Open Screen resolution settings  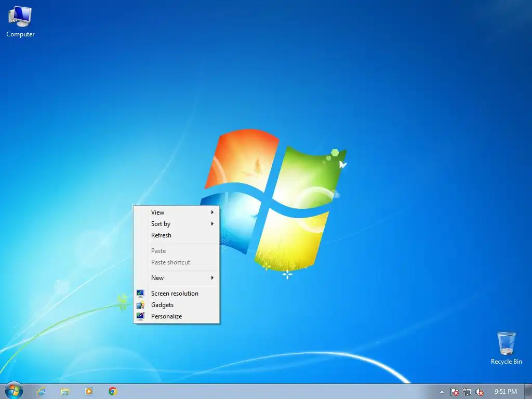[x=177, y=293]
